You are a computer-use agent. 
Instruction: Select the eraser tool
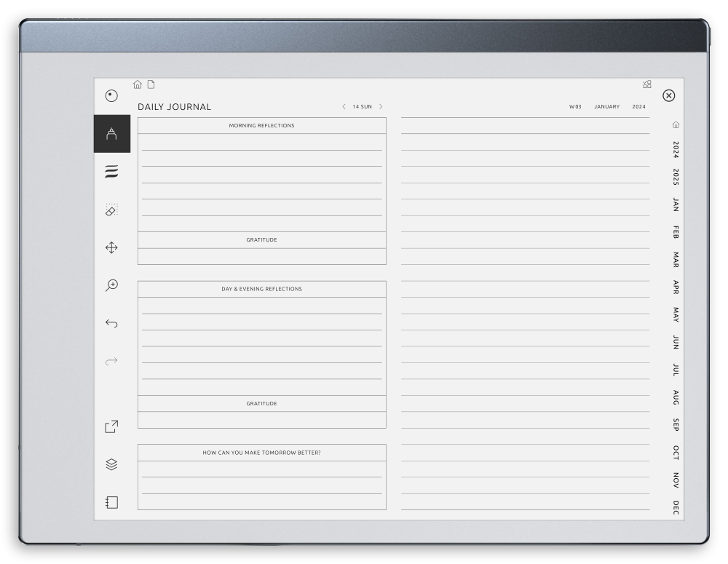coord(111,210)
